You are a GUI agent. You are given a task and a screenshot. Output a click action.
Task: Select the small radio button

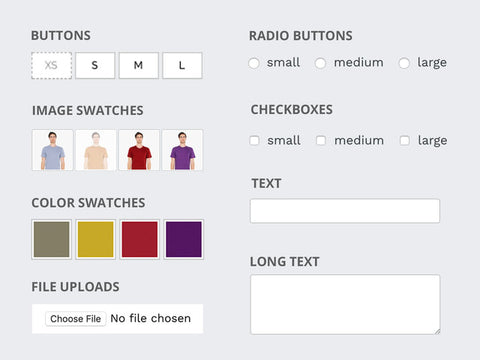tap(254, 63)
